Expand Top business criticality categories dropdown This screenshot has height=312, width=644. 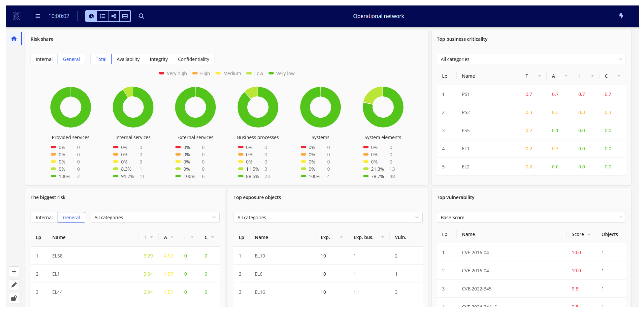[x=531, y=59]
